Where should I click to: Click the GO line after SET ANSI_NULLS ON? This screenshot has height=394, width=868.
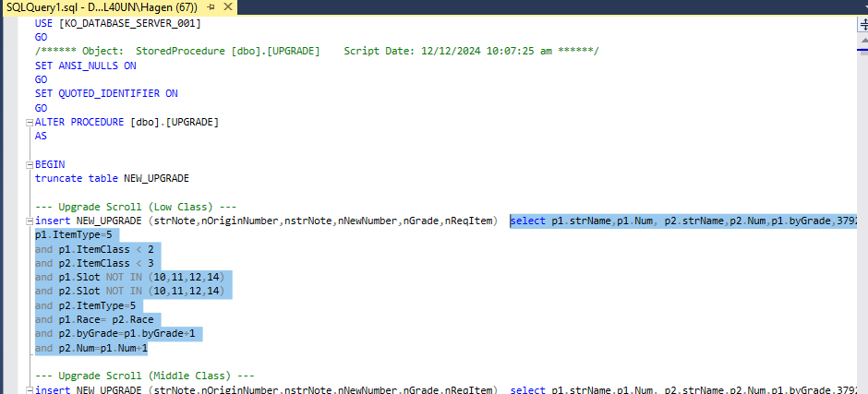[x=41, y=79]
